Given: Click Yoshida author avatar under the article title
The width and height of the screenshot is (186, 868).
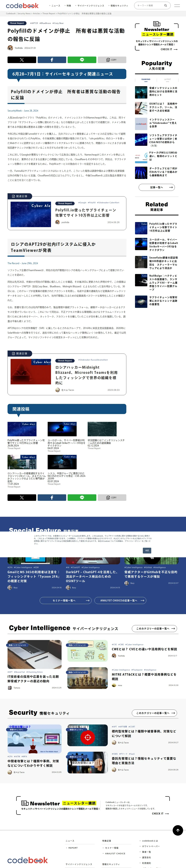Looking at the screenshot, I should pos(10,48).
